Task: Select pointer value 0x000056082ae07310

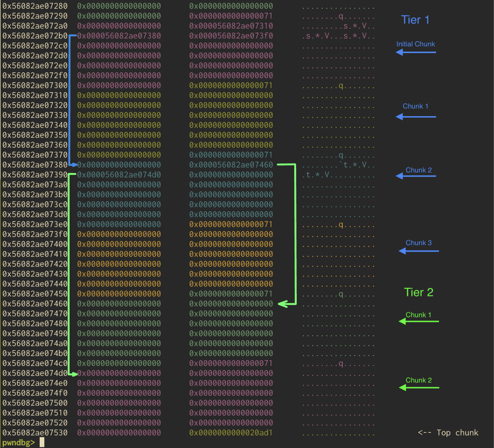Action: (x=231, y=26)
